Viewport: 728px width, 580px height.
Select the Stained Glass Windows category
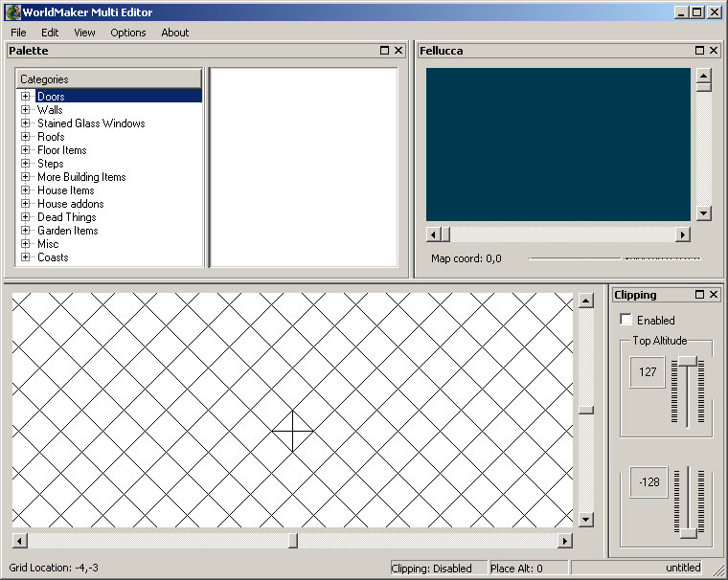point(91,123)
